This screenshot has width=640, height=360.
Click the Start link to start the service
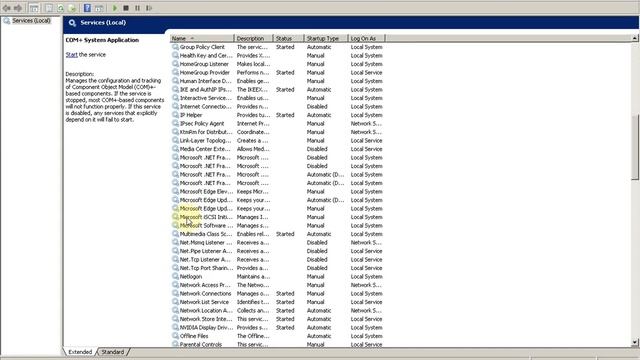71,54
